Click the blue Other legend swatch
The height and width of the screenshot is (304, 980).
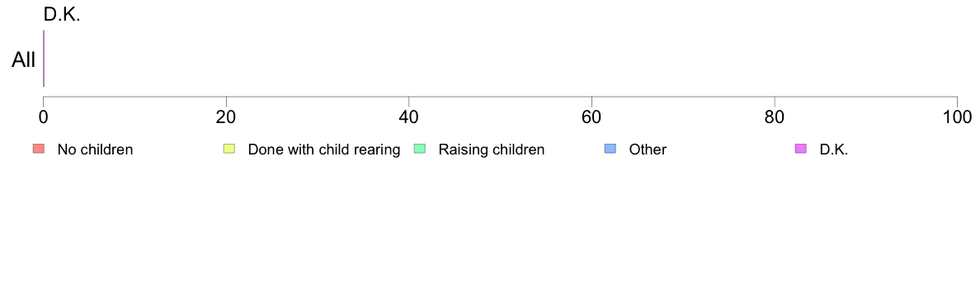click(x=610, y=149)
